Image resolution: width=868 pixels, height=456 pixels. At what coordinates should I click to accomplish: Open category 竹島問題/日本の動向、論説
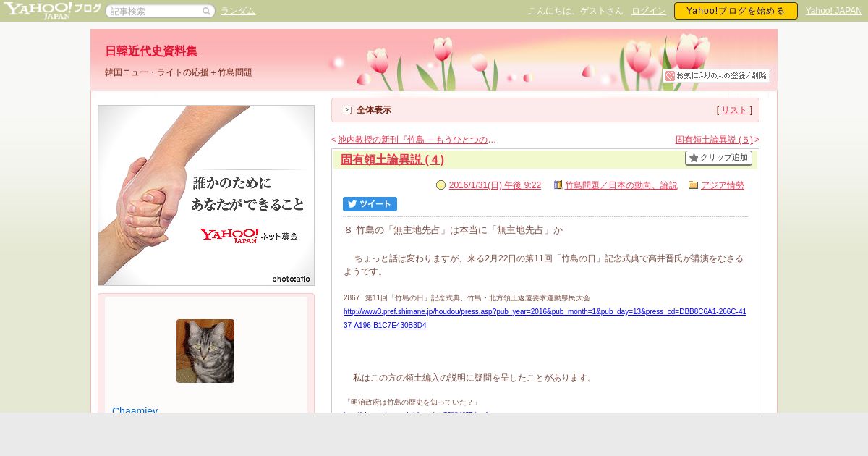[x=621, y=185]
